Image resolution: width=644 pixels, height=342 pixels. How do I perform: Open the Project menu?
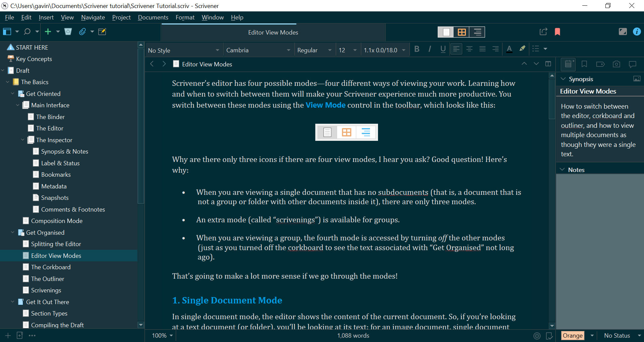[x=121, y=17]
